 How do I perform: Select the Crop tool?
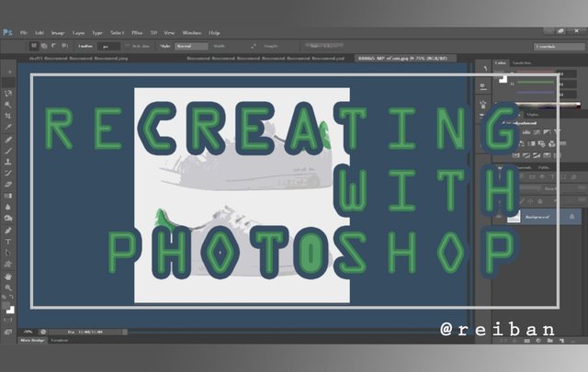pos(8,116)
